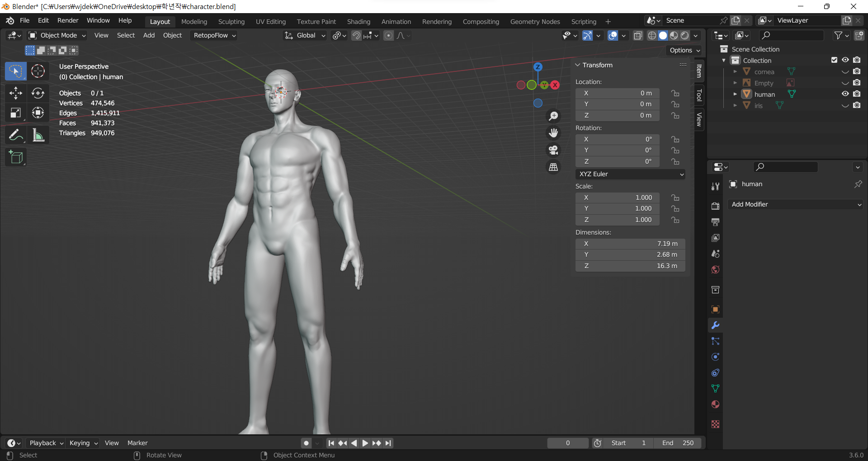Select the Move tool in the viewport toolbar
The height and width of the screenshot is (461, 868).
click(x=15, y=93)
